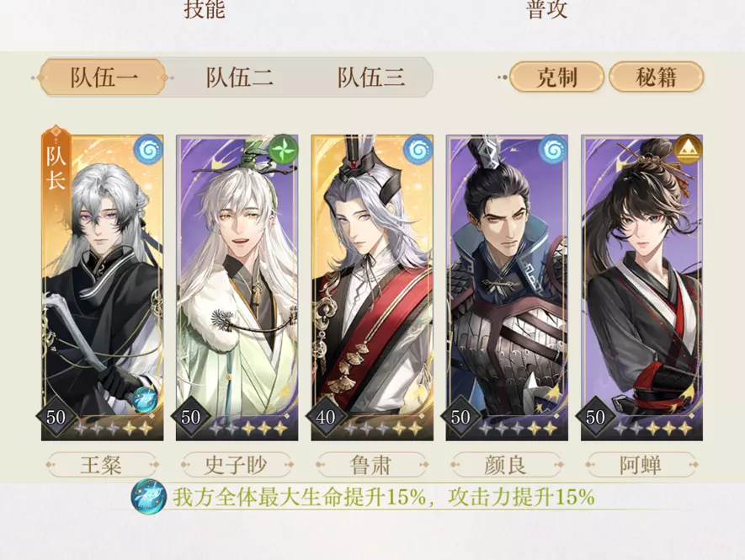Screen dimensions: 745x560
Task: Click the blue leader skill orb on 王粲's card
Action: (x=145, y=399)
